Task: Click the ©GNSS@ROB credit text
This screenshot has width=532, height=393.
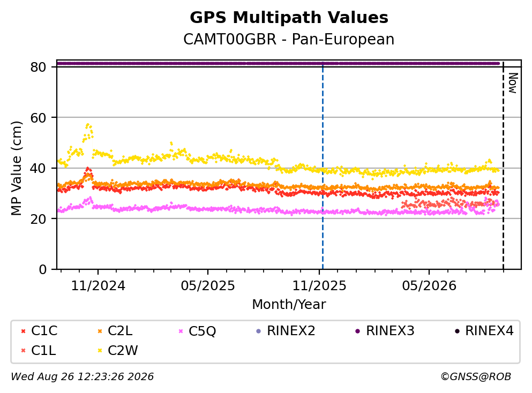Action: (476, 376)
